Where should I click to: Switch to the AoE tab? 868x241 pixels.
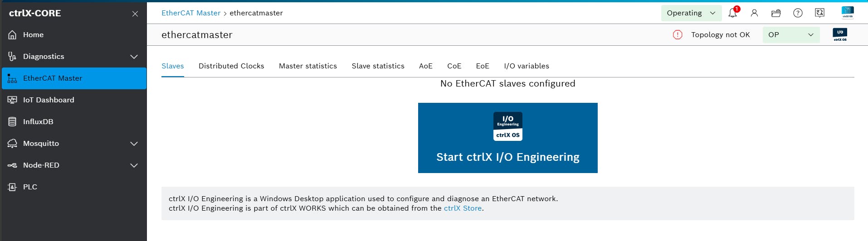pyautogui.click(x=426, y=66)
